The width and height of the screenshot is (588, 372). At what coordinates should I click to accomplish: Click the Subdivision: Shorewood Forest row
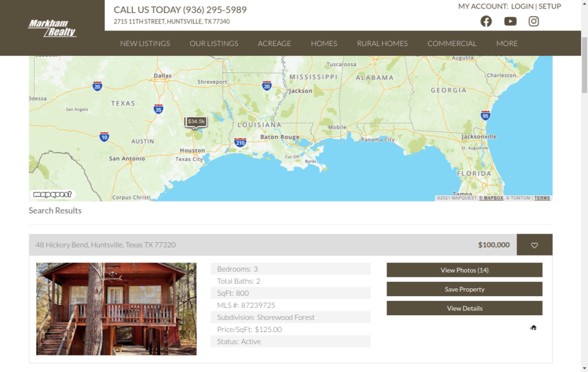[291, 317]
